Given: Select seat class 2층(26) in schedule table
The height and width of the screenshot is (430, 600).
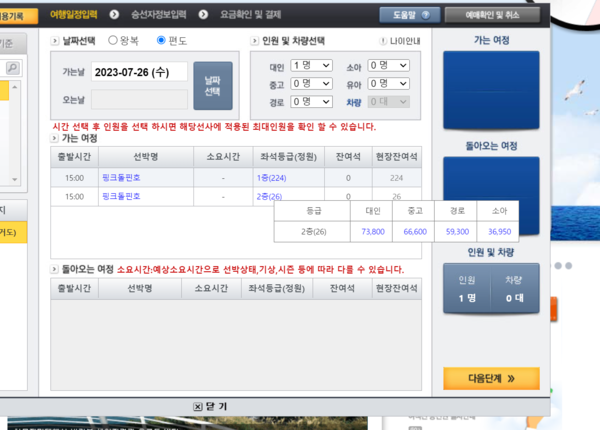Looking at the screenshot, I should point(269,197).
